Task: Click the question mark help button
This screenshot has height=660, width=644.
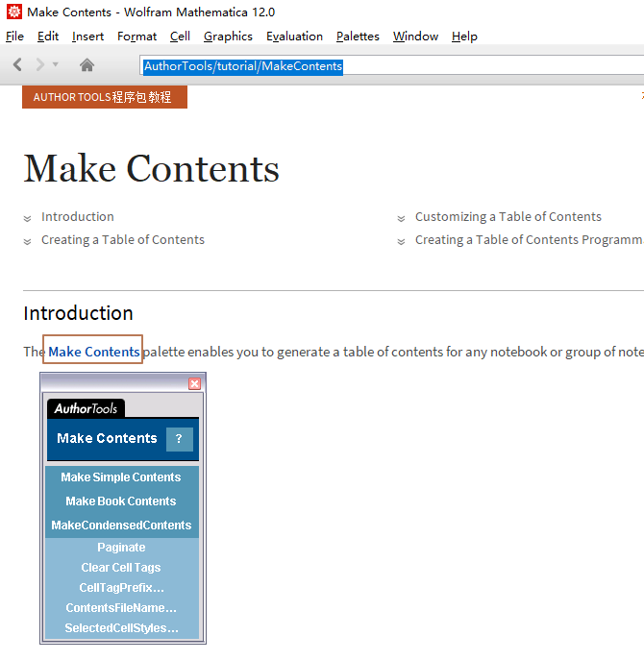Action: click(180, 439)
